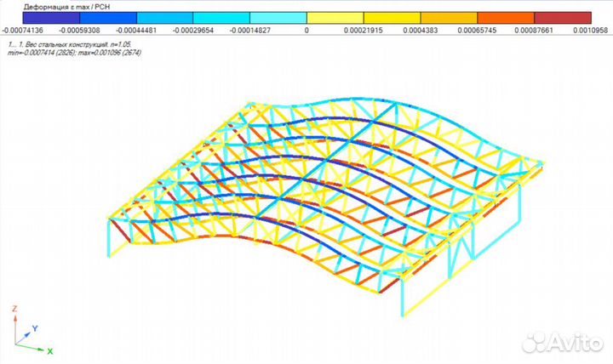The width and height of the screenshot is (613, 364).
Task: Select the orange legend color band
Action: coord(505,17)
